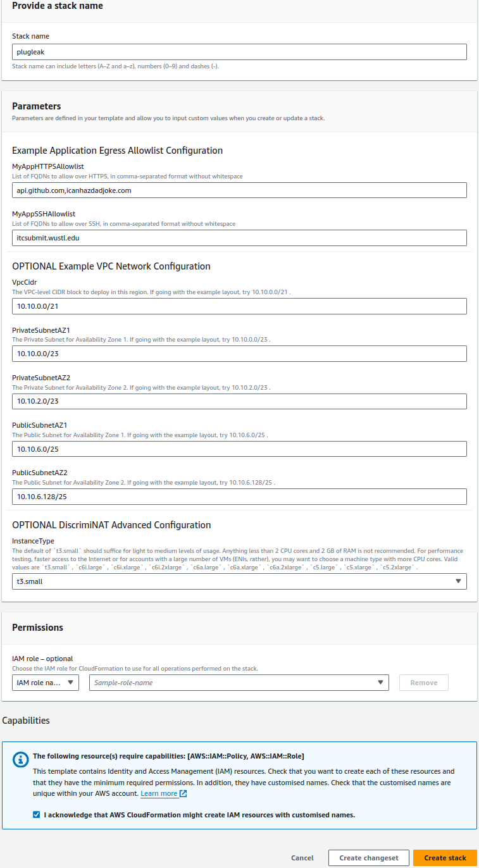Select the PrivateSubnetAZ2 value 10.10.2.0/23
The height and width of the screenshot is (868, 479).
[239, 401]
